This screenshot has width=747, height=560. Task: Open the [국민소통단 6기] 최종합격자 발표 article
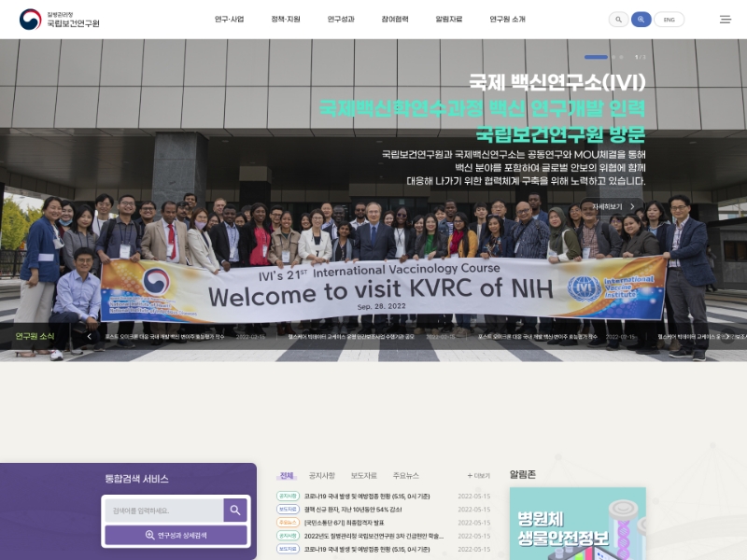click(x=344, y=523)
